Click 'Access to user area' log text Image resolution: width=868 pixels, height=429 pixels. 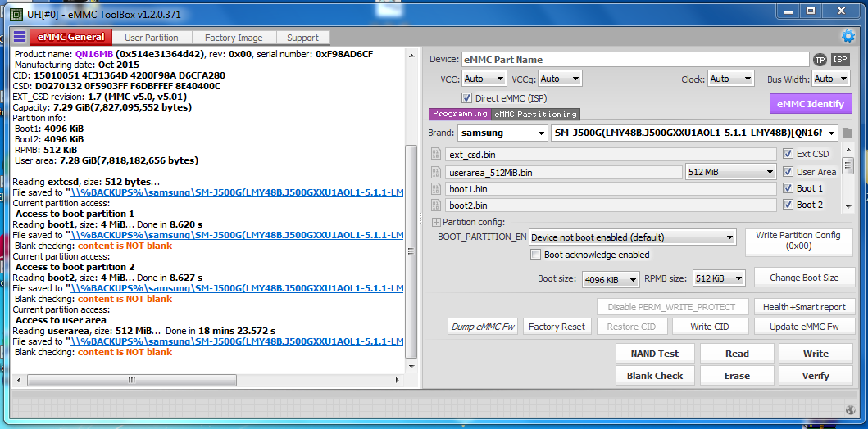(61, 320)
